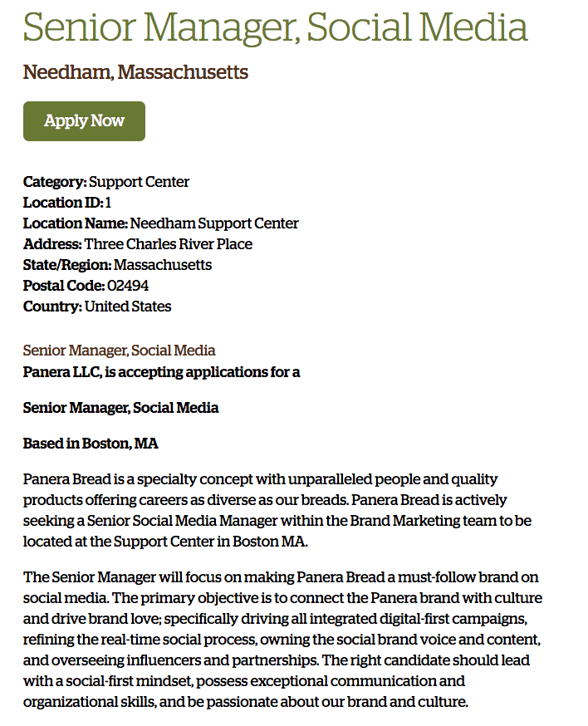Click the Country label text
588x726 pixels.
pos(52,307)
